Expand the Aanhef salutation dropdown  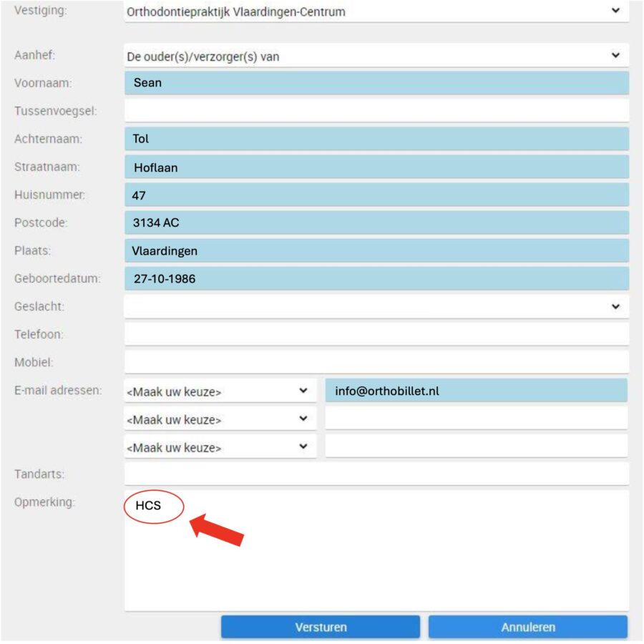tap(376, 56)
